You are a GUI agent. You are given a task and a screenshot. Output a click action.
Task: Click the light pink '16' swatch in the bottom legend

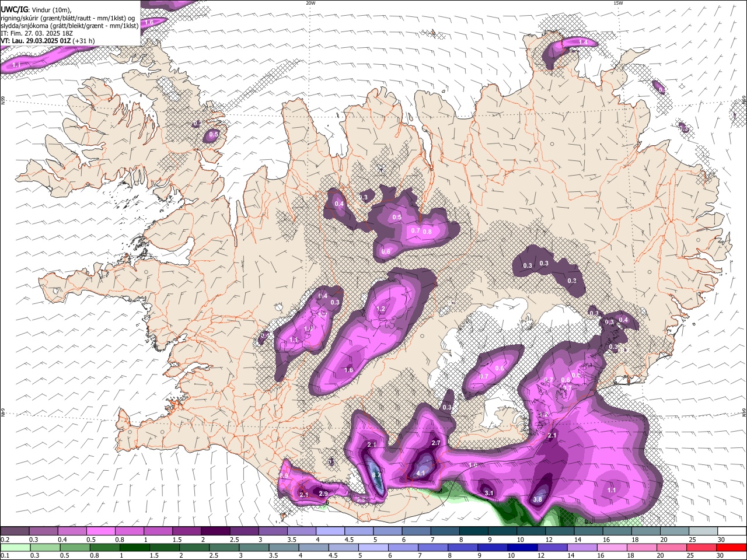coord(612,548)
